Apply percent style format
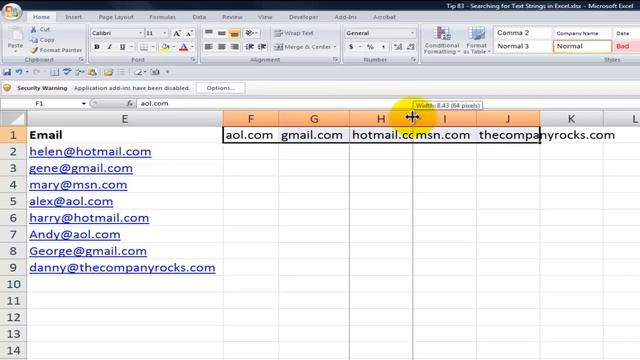640x360 pixels. [370, 47]
